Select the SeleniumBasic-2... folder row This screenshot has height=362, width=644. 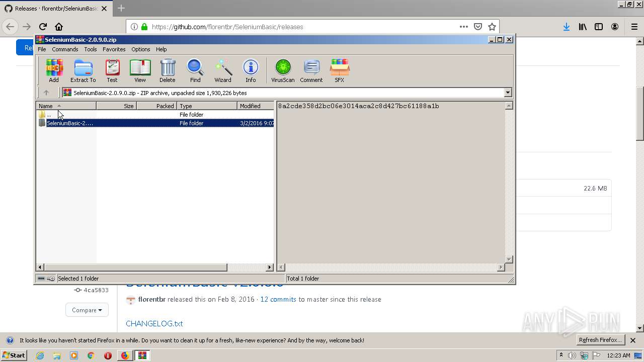pos(155,123)
